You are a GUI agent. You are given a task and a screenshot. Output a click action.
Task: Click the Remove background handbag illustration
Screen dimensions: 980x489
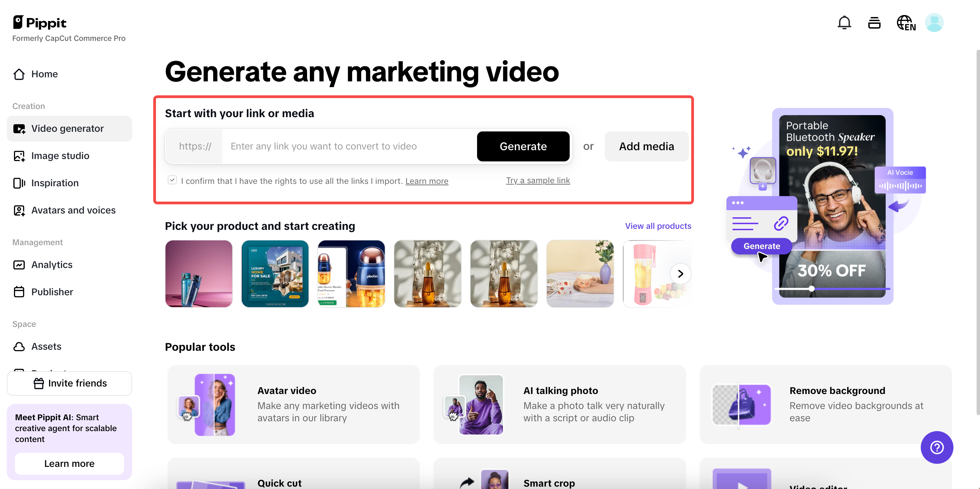[741, 405]
